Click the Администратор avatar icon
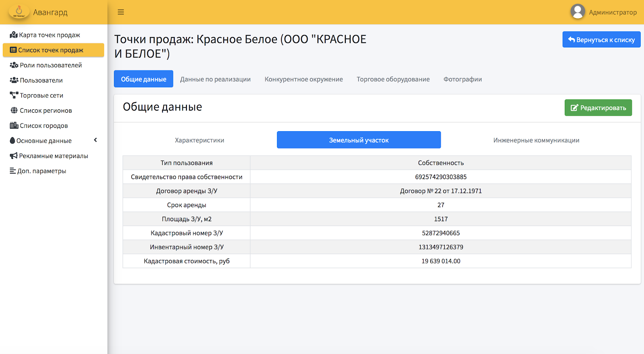 [x=578, y=12]
